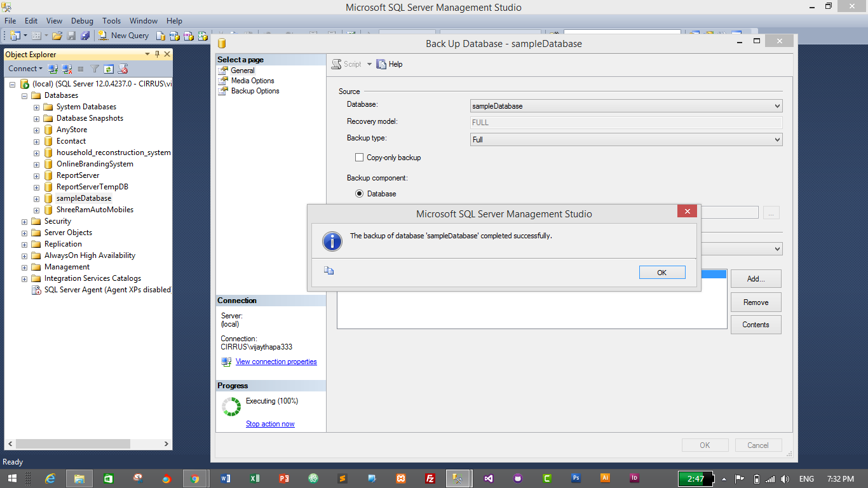Click the pin icon on Object Explorer panel
Image resolution: width=868 pixels, height=488 pixels.
click(x=158, y=54)
